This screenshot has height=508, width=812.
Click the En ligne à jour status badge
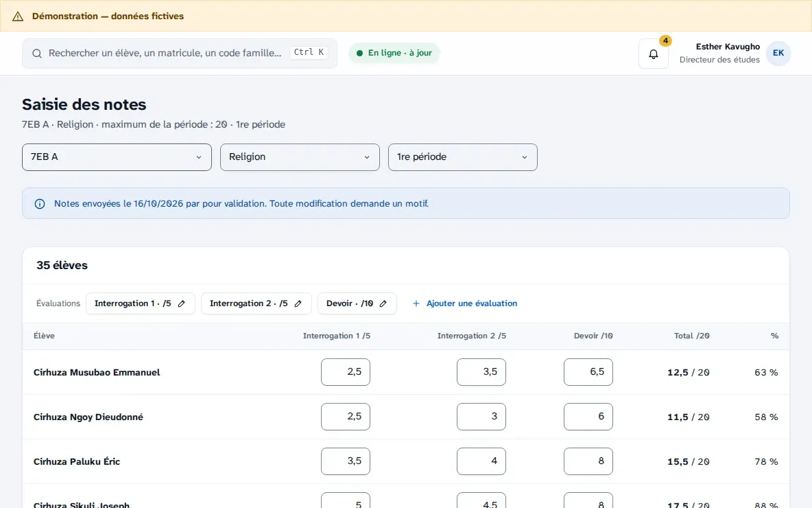click(394, 53)
